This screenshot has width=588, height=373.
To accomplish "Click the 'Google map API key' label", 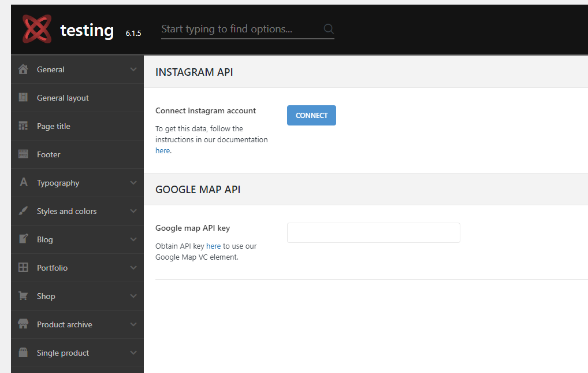I will tap(193, 228).
